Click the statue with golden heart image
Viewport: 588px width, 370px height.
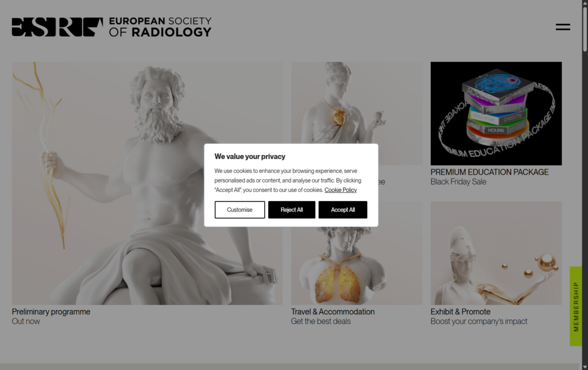(357, 102)
